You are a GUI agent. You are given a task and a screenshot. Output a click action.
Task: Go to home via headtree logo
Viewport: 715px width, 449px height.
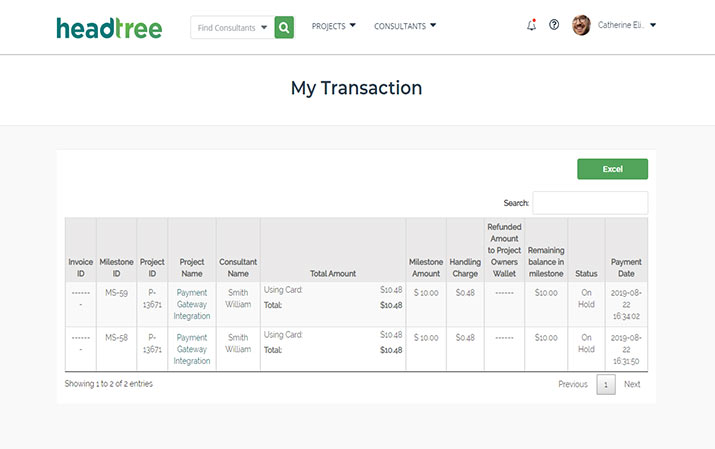[109, 27]
